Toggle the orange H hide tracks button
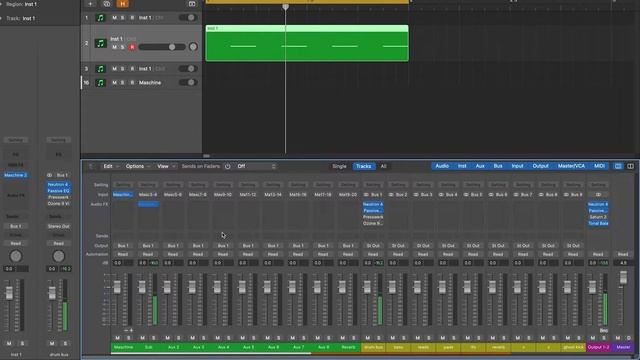This screenshot has width=640, height=360. pyautogui.click(x=122, y=4)
